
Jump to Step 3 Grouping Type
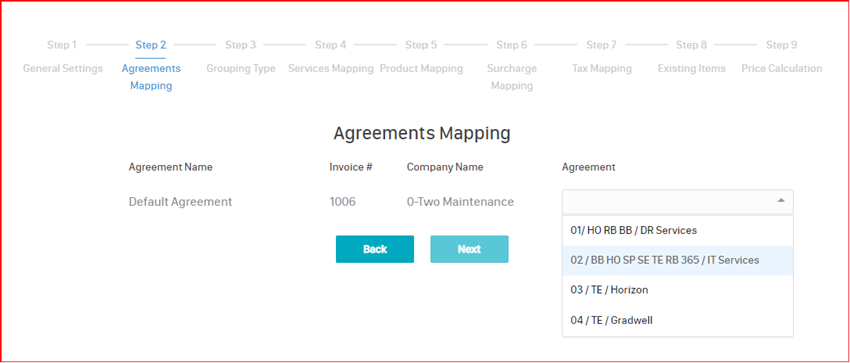point(241,57)
